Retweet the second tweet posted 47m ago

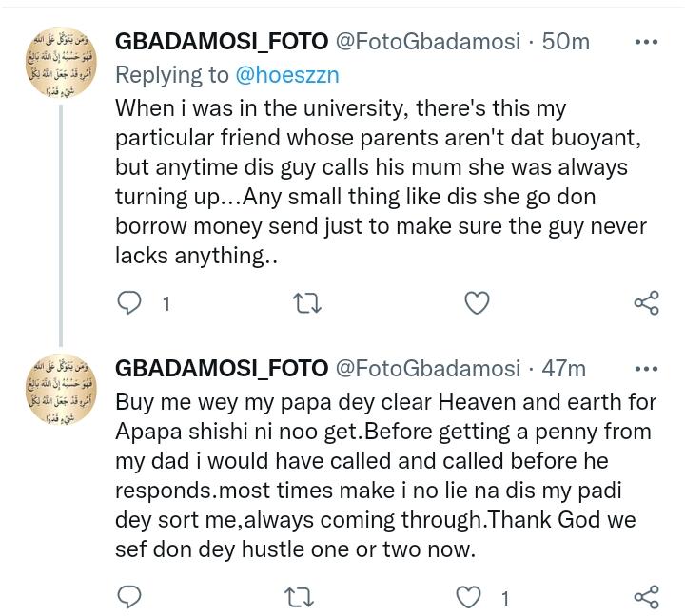[299, 598]
